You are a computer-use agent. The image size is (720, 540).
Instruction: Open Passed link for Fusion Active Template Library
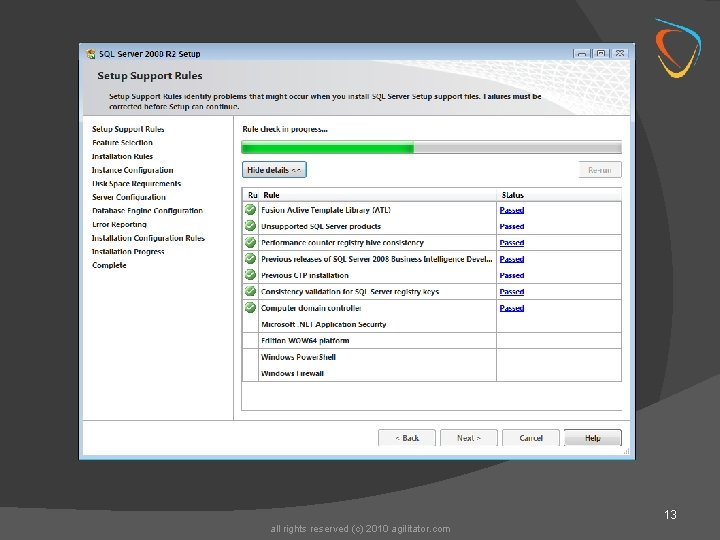pos(512,210)
